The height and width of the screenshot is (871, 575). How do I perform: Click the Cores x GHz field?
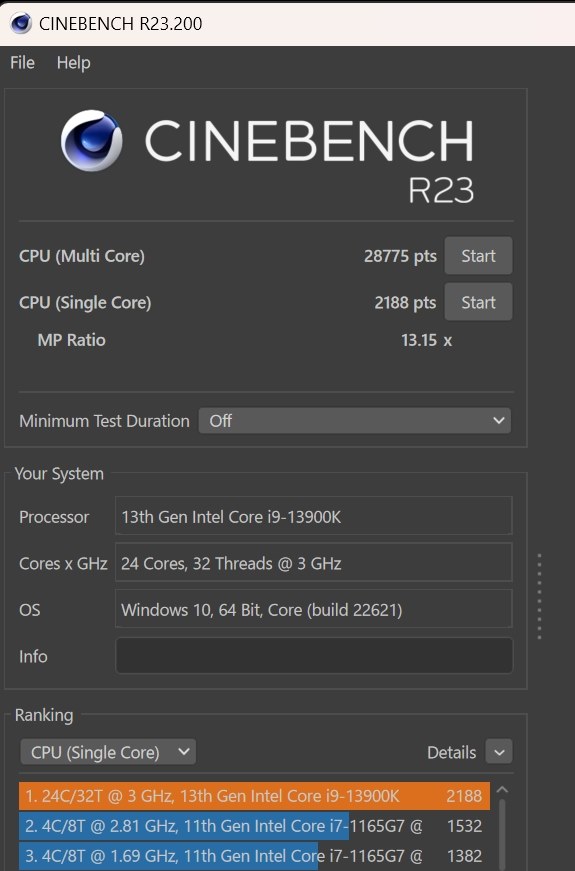[314, 563]
